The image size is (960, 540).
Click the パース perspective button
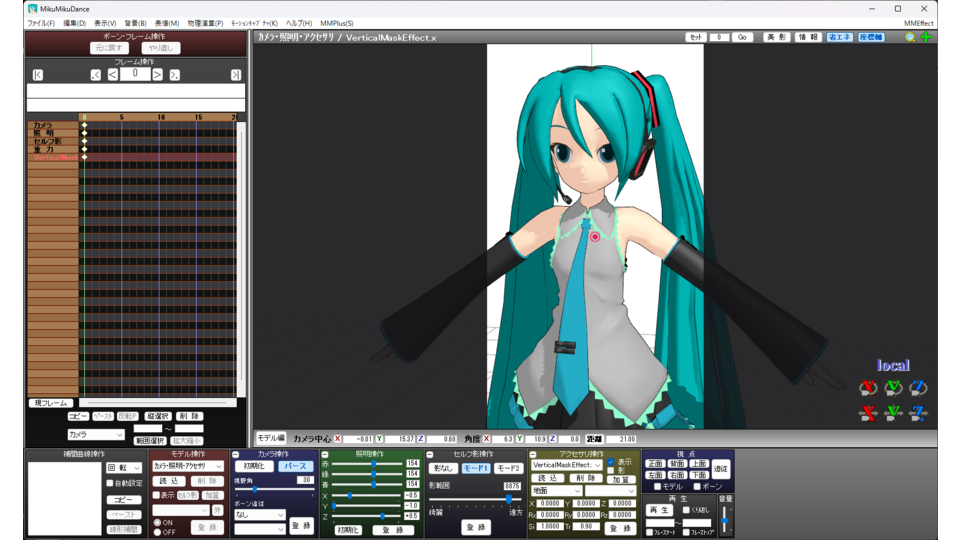(x=296, y=467)
